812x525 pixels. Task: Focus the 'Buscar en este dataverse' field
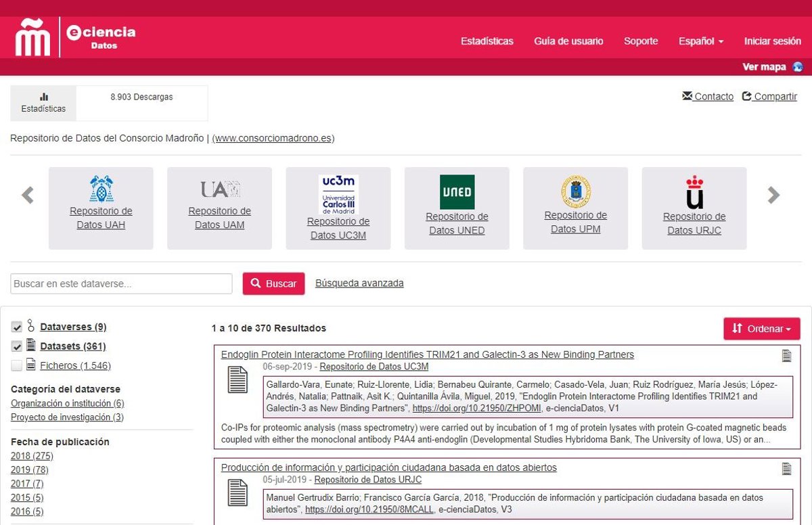[121, 284]
